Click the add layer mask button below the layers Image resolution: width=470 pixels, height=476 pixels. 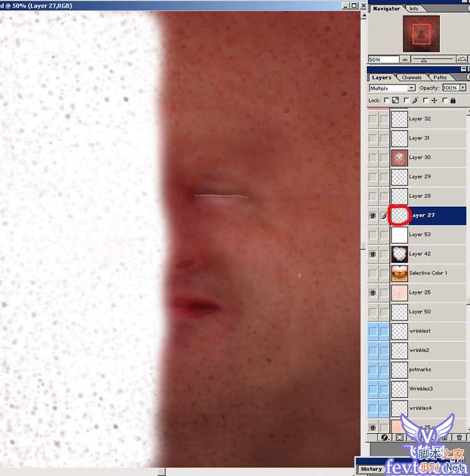400,438
